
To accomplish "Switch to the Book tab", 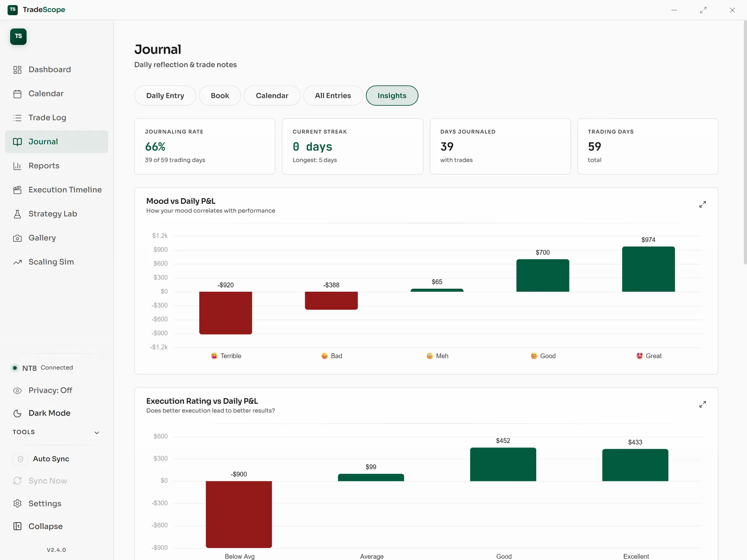I will [x=220, y=96].
